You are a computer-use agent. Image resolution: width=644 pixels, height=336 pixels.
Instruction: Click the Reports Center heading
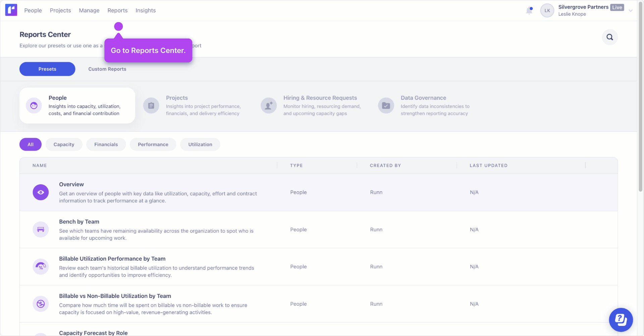point(45,35)
